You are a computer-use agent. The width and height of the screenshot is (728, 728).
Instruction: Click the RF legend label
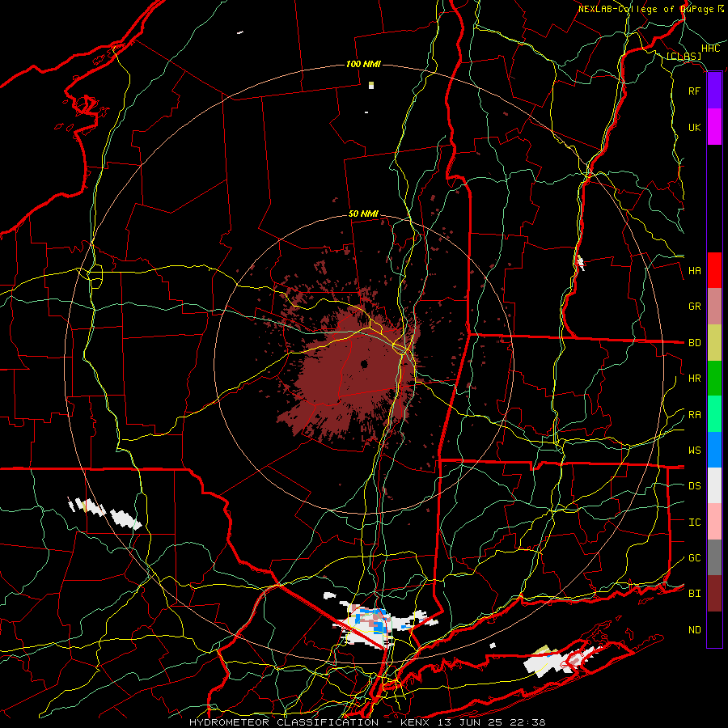pyautogui.click(x=695, y=91)
